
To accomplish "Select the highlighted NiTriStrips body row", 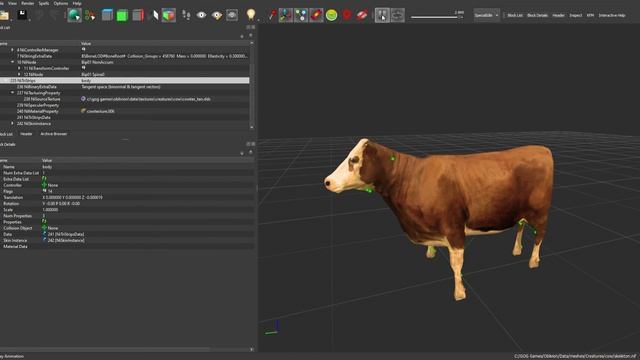I will pos(124,80).
